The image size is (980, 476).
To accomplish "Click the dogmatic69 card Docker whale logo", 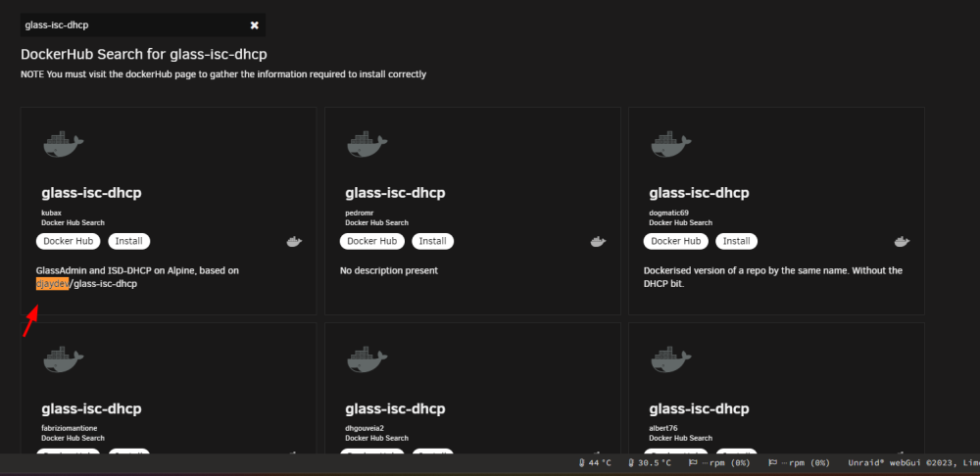I will pyautogui.click(x=670, y=144).
